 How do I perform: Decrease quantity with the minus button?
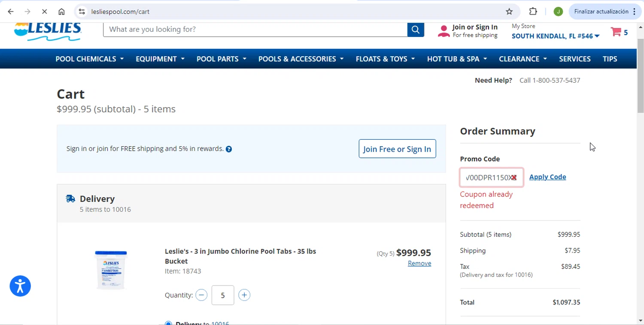(201, 295)
